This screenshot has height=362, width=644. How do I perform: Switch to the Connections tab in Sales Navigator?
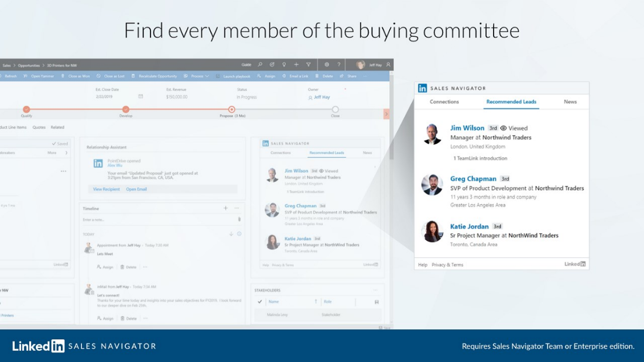click(x=444, y=101)
